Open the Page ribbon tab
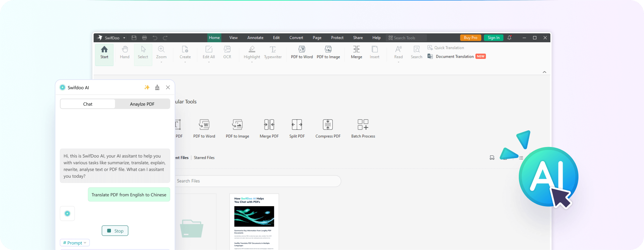Viewport: 644px width, 250px height. 317,38
